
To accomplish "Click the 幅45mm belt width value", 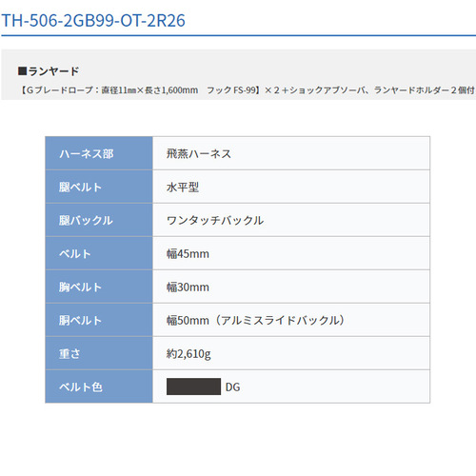I will (188, 254).
